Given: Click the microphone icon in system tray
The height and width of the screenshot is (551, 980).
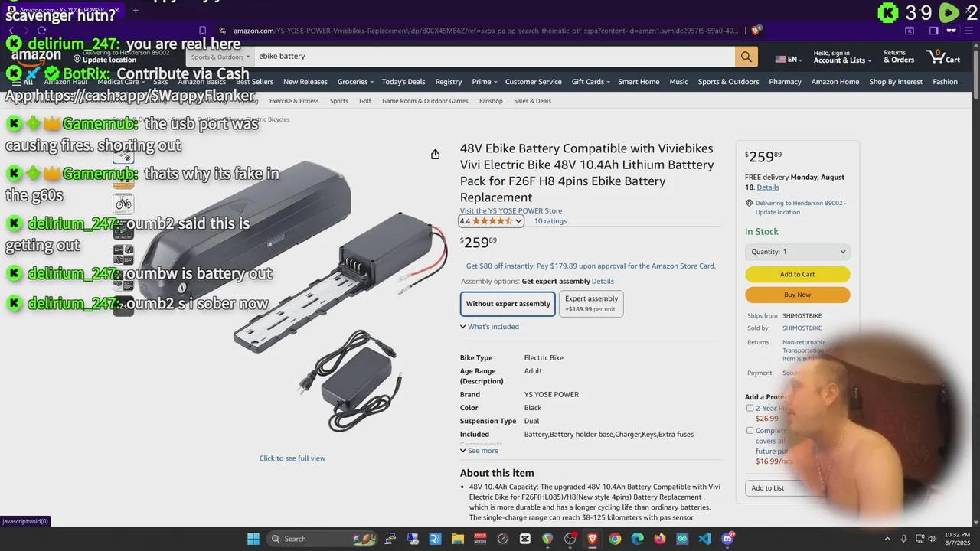Looking at the screenshot, I should coord(903,539).
